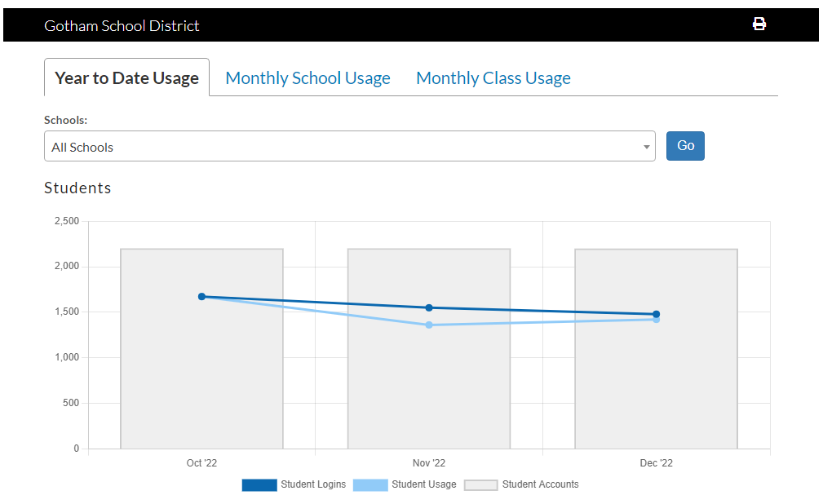
Task: Expand the school selection list
Action: point(349,146)
